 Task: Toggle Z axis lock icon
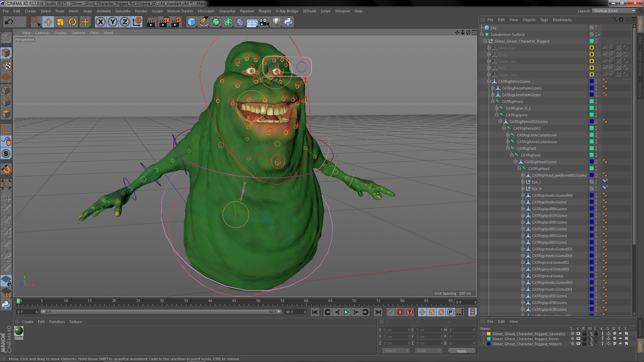click(x=125, y=22)
